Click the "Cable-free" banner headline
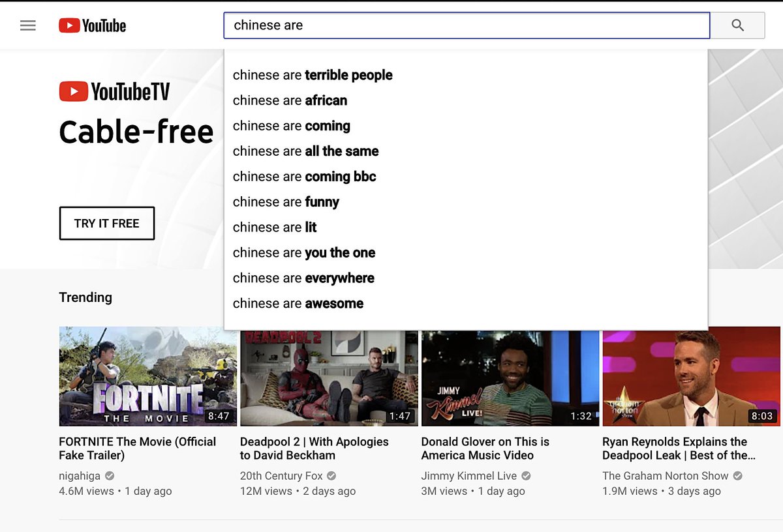Viewport: 783px width, 532px height. [136, 132]
